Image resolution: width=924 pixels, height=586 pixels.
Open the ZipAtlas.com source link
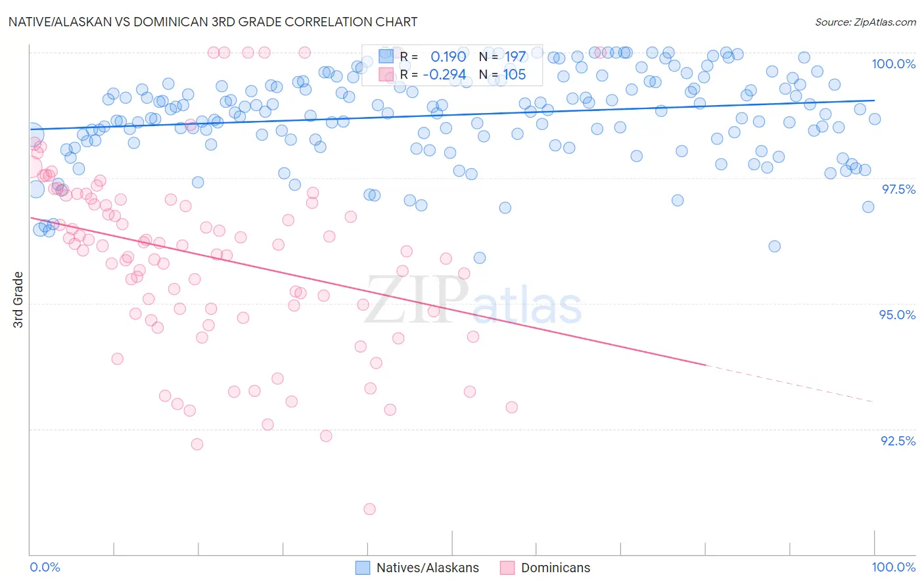point(866,22)
